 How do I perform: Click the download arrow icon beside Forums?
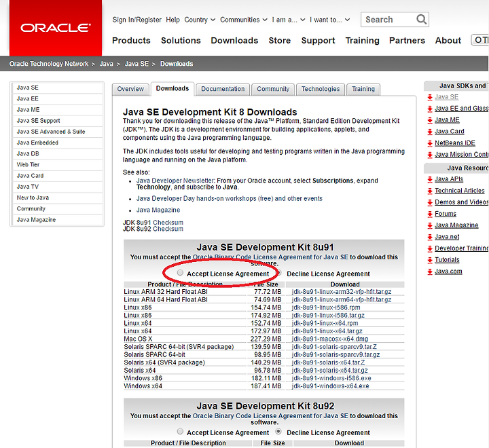tap(430, 214)
